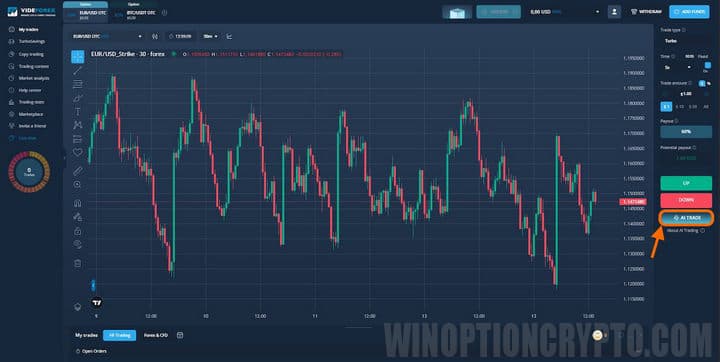
Task: Toggle the fixed time switch
Action: [x=707, y=66]
